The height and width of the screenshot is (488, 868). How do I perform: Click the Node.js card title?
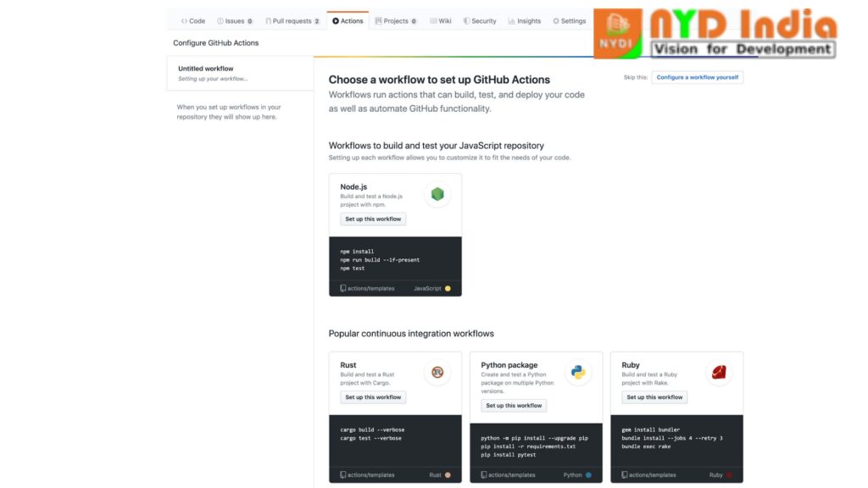[x=353, y=187]
